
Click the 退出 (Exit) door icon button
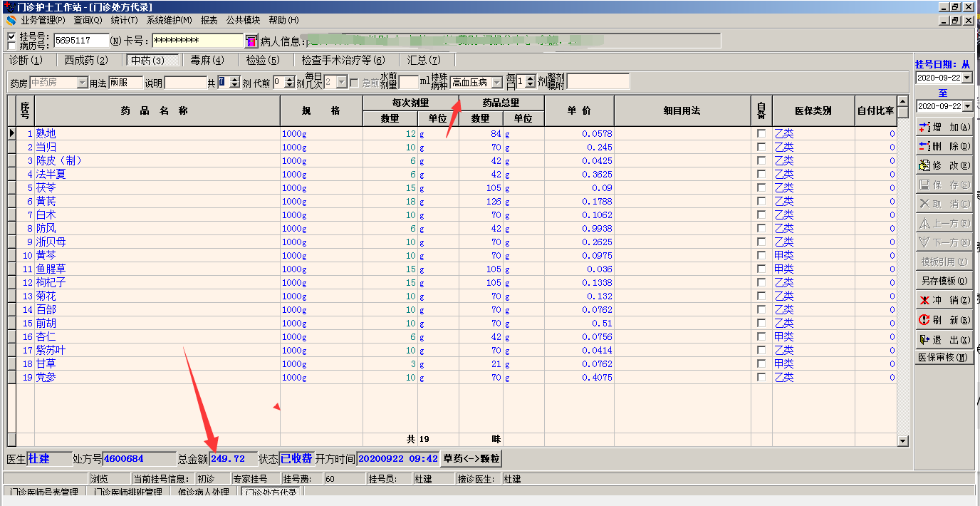(x=944, y=339)
